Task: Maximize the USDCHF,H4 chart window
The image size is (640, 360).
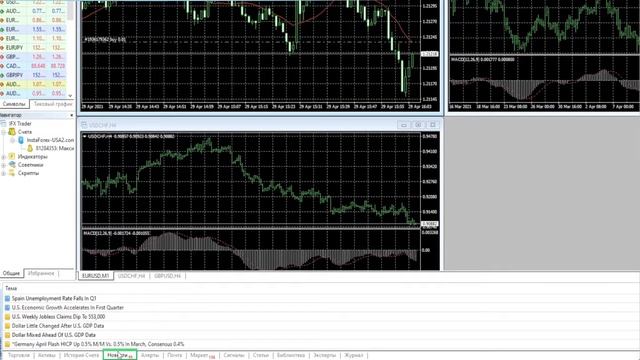Action: coord(418,125)
